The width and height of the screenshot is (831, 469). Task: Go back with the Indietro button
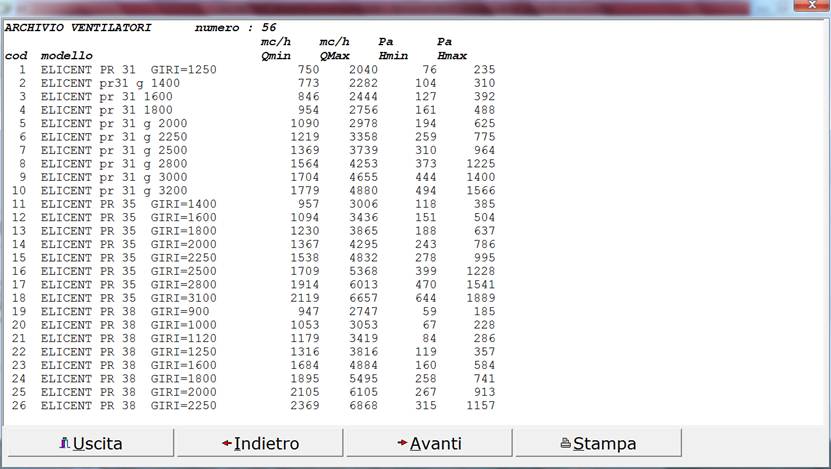[x=260, y=443]
